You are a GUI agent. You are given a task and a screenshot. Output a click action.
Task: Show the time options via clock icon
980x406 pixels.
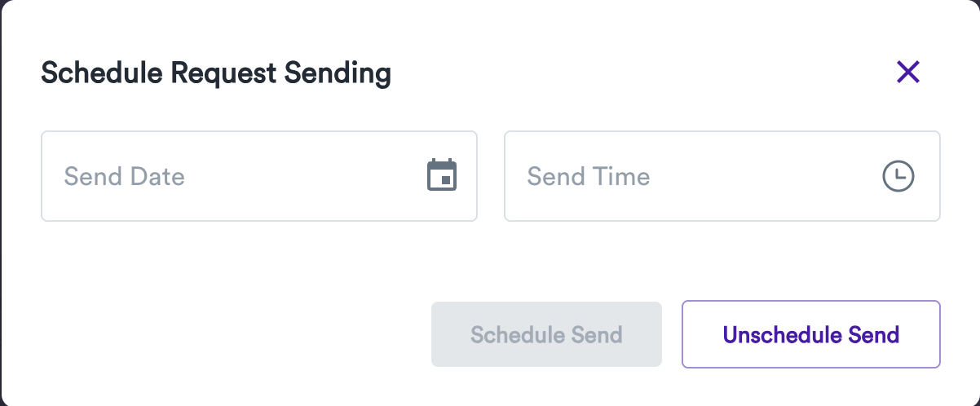pyautogui.click(x=898, y=176)
